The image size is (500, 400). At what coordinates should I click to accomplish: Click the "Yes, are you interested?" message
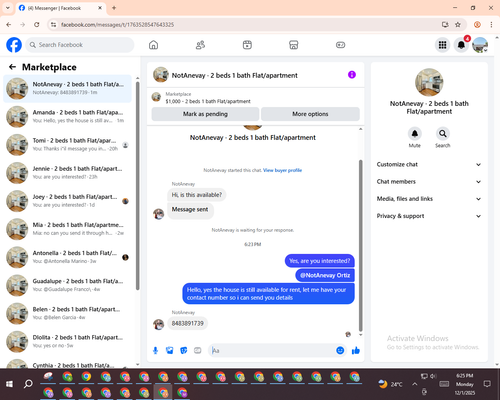[x=319, y=261]
